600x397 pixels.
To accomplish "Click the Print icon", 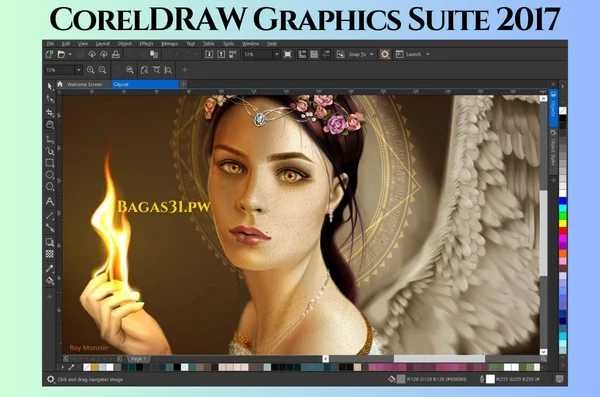I will pos(116,54).
